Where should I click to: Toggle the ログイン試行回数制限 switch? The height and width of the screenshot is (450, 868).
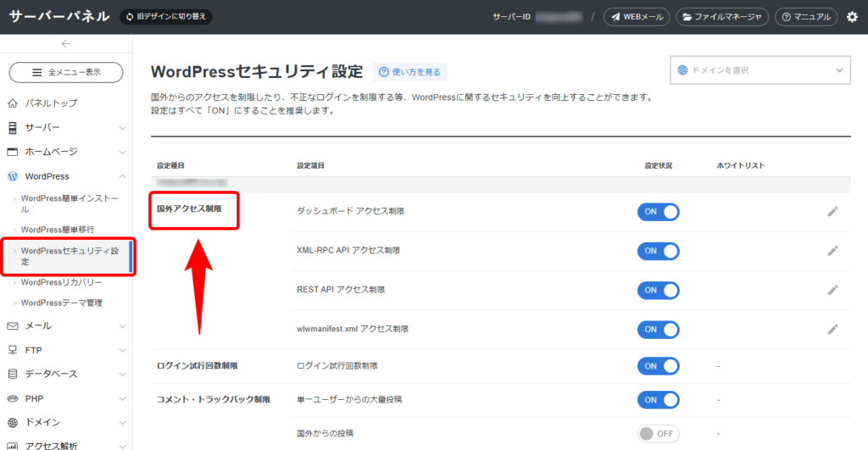[658, 366]
